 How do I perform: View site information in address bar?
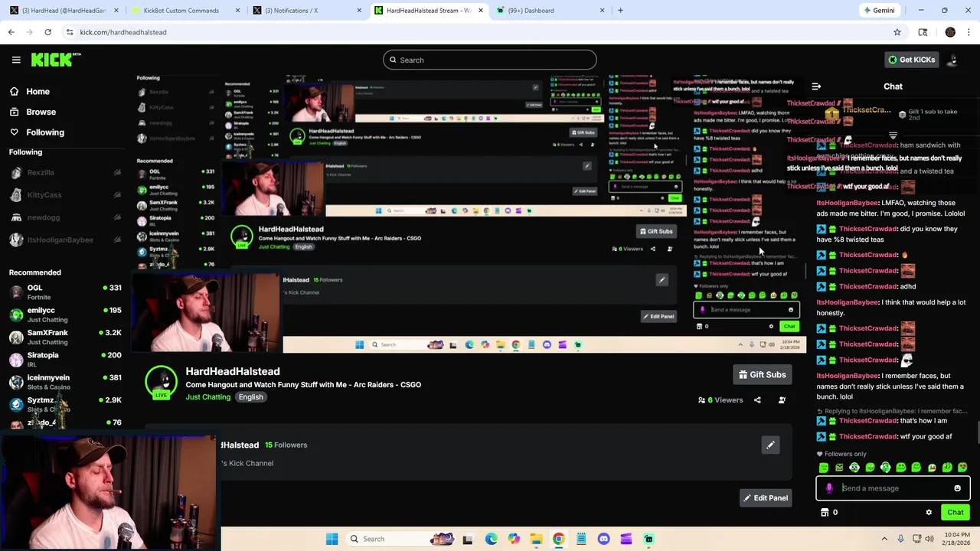70,32
